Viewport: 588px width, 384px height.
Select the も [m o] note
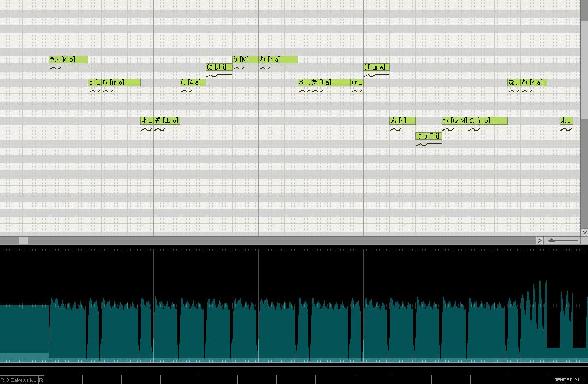tap(121, 82)
